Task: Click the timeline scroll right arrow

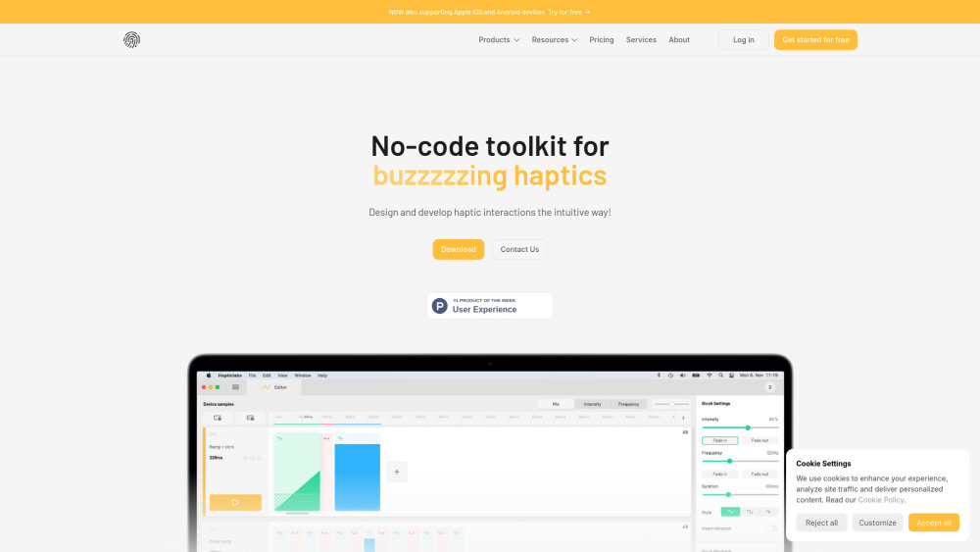Action: (683, 418)
